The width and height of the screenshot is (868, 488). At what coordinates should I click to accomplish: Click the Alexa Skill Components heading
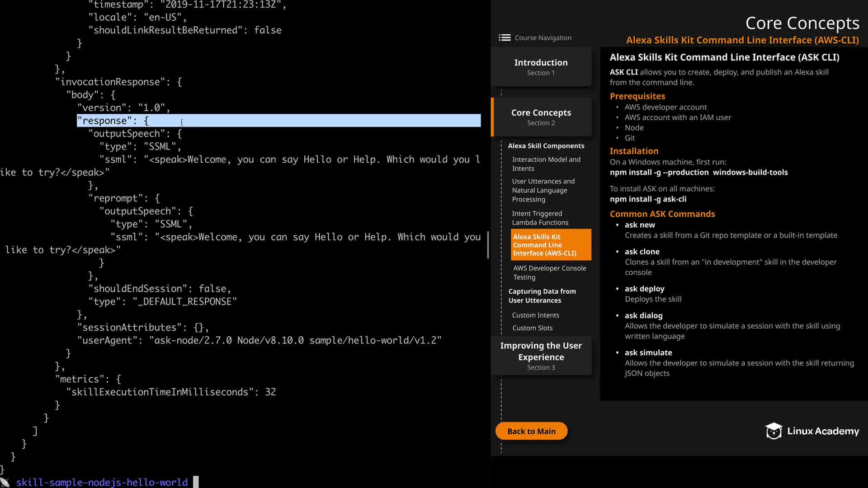pyautogui.click(x=546, y=146)
